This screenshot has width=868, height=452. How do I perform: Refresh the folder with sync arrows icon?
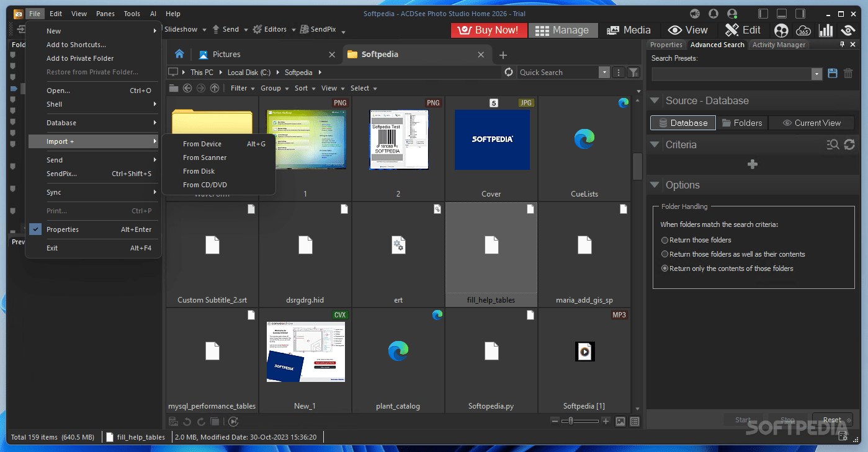point(508,72)
